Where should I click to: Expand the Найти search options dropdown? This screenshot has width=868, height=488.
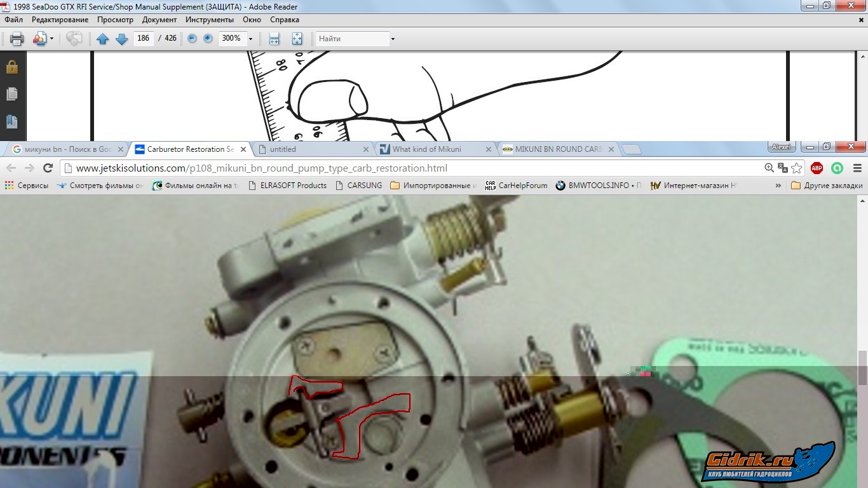point(393,39)
